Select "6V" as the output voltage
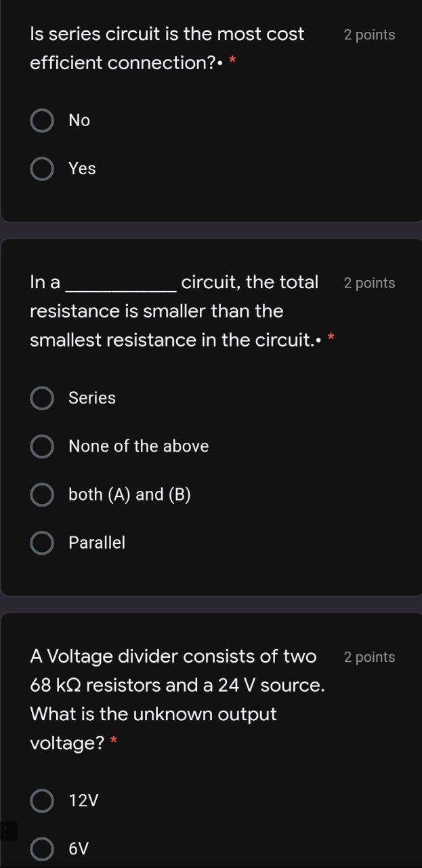The height and width of the screenshot is (868, 422). click(41, 848)
